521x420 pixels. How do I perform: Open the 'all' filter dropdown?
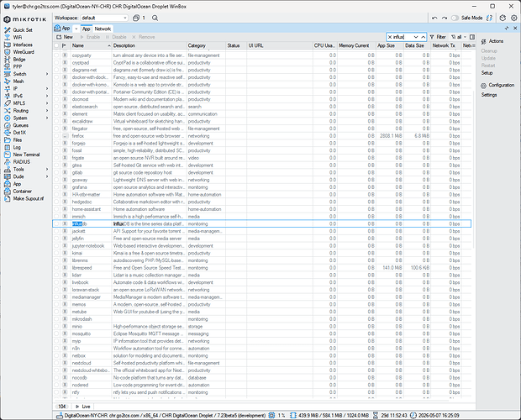point(459,37)
